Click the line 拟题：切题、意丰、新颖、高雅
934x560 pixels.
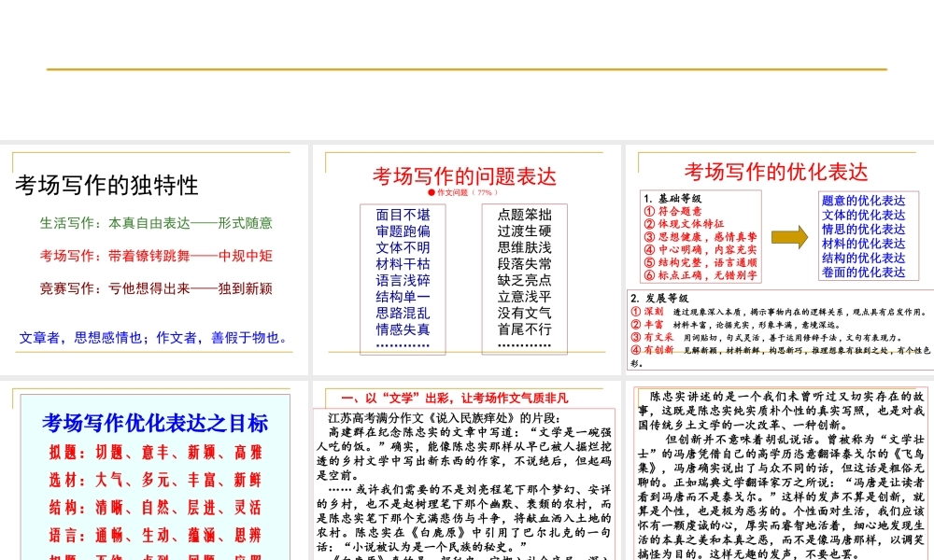155,453
